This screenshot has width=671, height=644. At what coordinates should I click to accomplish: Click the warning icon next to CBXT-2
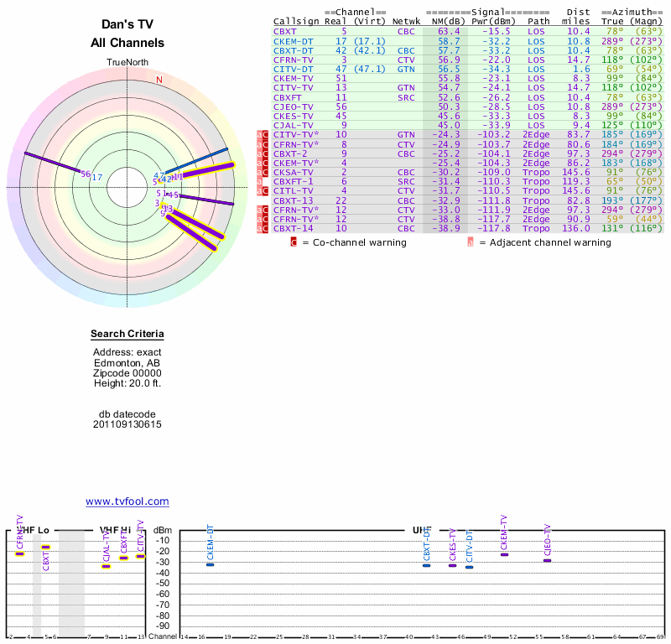pyautogui.click(x=263, y=153)
